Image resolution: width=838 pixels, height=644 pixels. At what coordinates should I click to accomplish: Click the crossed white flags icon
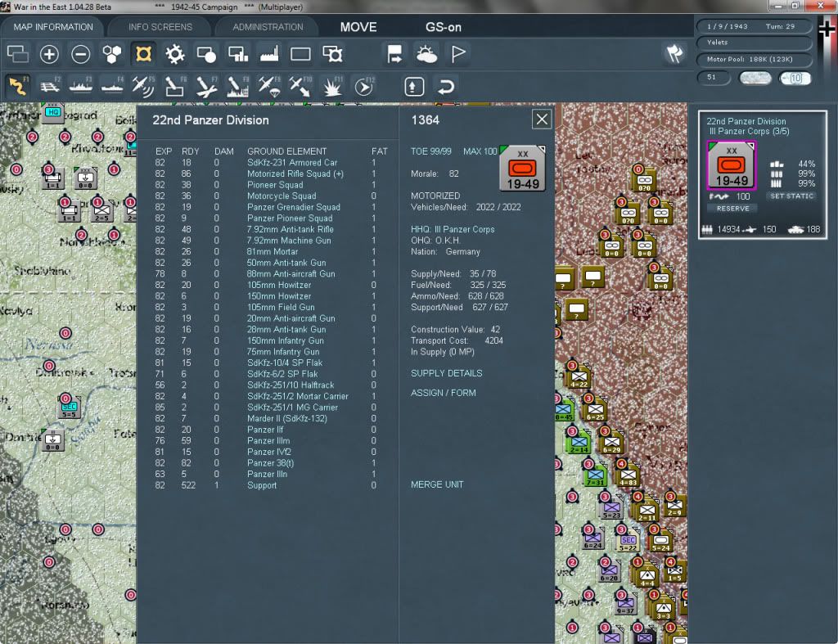pyautogui.click(x=674, y=53)
